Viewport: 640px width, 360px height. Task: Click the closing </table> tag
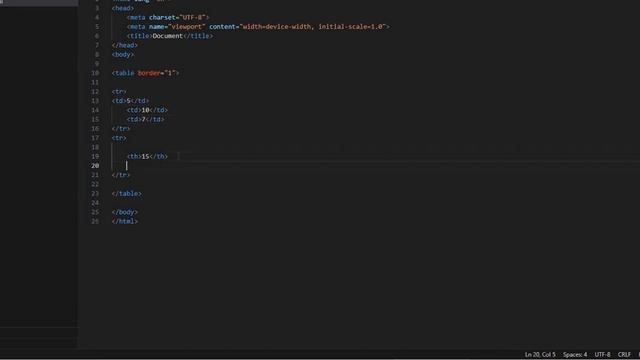[x=127, y=193]
